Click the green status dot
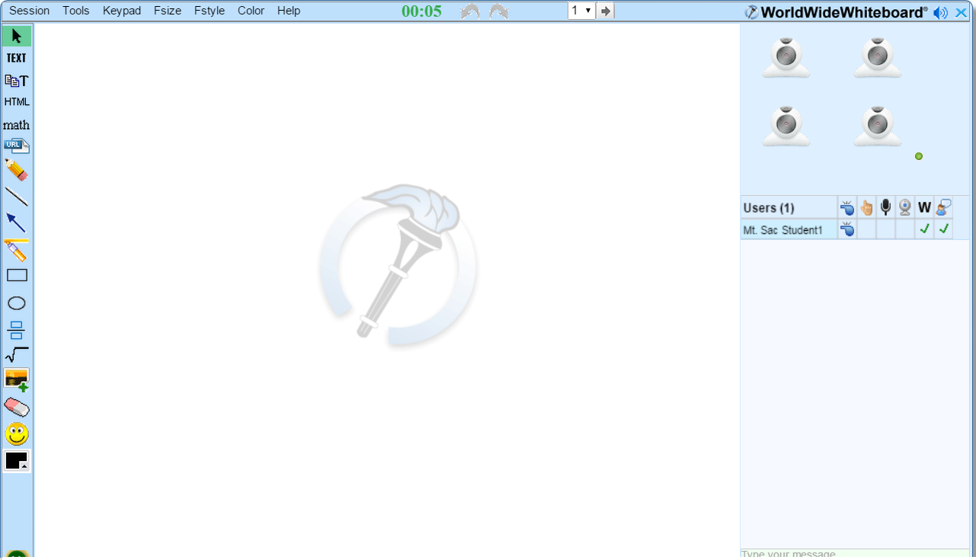This screenshot has height=560, width=976. click(x=919, y=156)
